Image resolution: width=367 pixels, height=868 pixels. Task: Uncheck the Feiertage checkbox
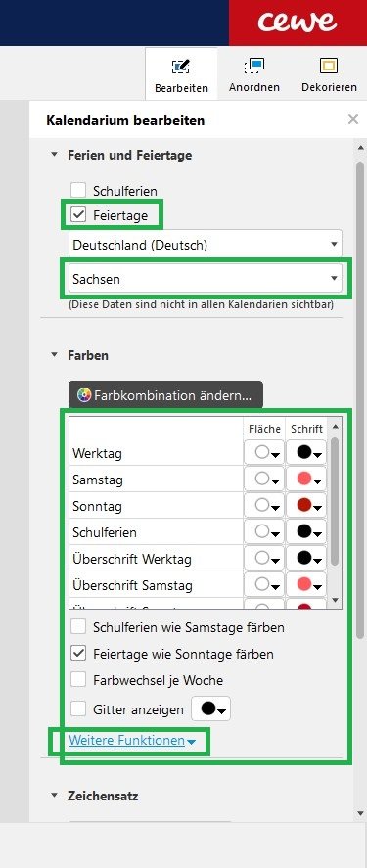[78, 215]
